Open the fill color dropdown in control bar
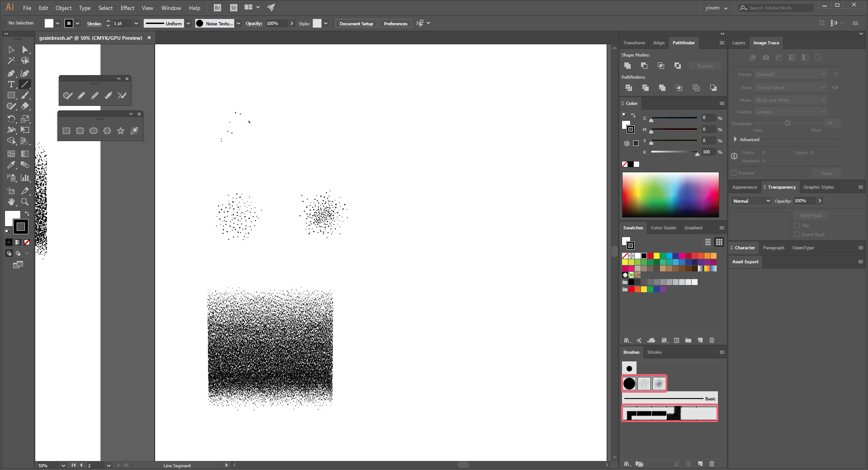 click(x=57, y=24)
